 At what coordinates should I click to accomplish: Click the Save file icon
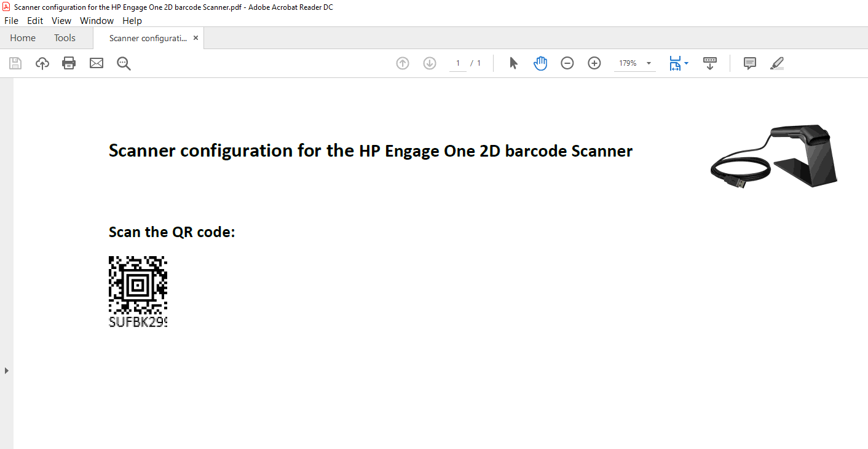click(15, 63)
